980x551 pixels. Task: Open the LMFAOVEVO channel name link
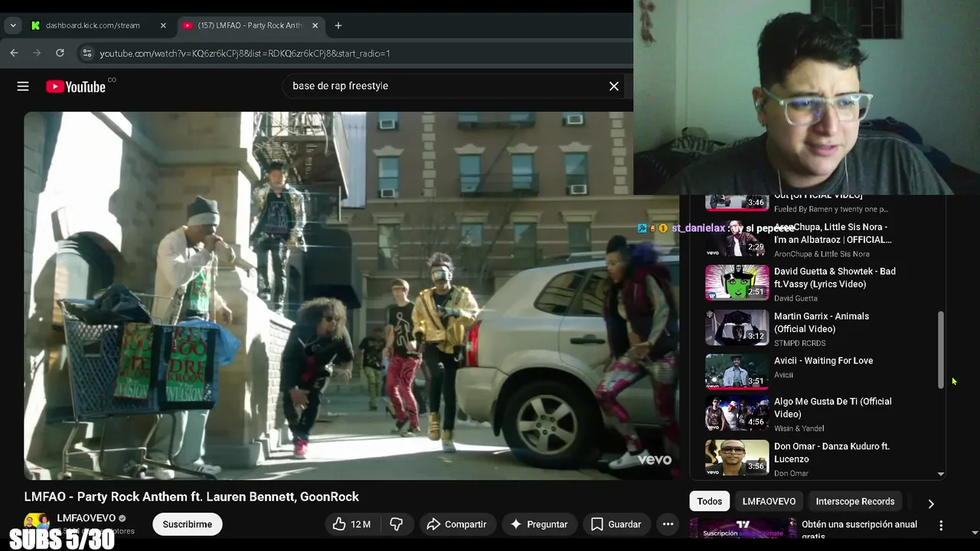click(86, 518)
